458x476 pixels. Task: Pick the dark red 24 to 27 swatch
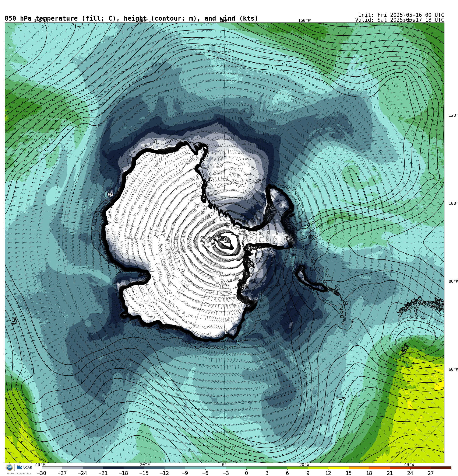pos(420,468)
